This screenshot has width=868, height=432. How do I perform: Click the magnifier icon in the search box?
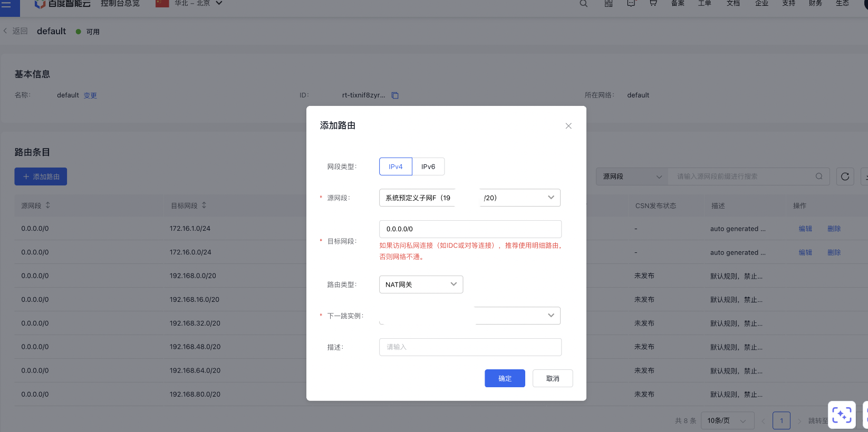819,176
